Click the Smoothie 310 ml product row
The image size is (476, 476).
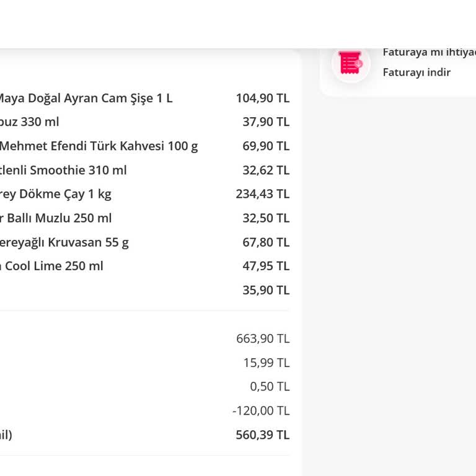(x=63, y=170)
